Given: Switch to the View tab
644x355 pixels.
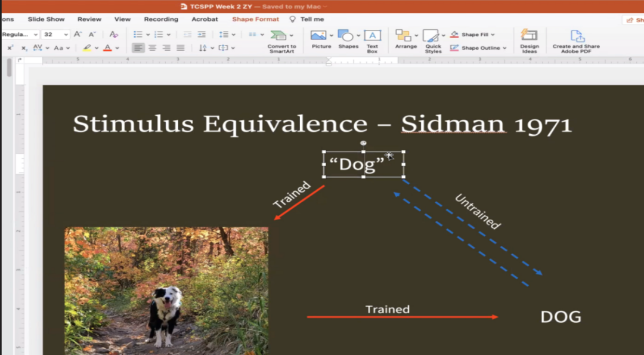Looking at the screenshot, I should point(122,19).
